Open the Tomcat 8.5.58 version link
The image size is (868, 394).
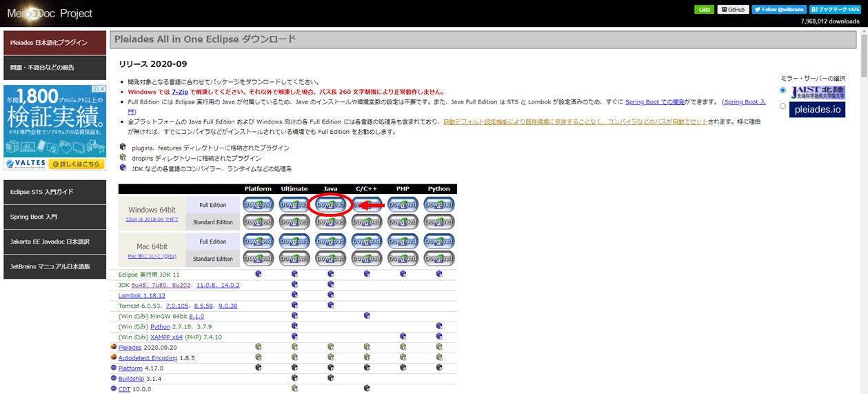click(x=205, y=306)
